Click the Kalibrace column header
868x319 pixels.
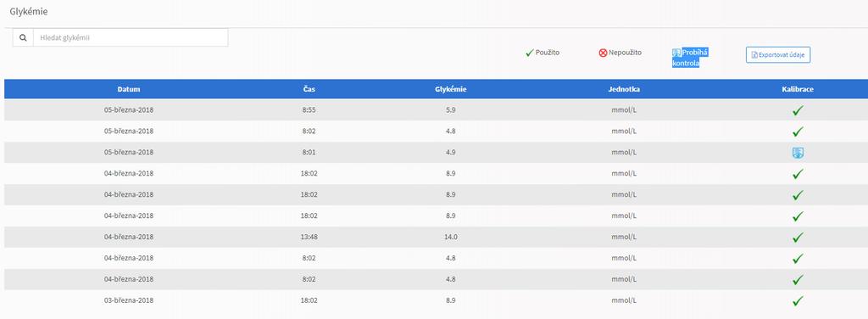pos(797,89)
